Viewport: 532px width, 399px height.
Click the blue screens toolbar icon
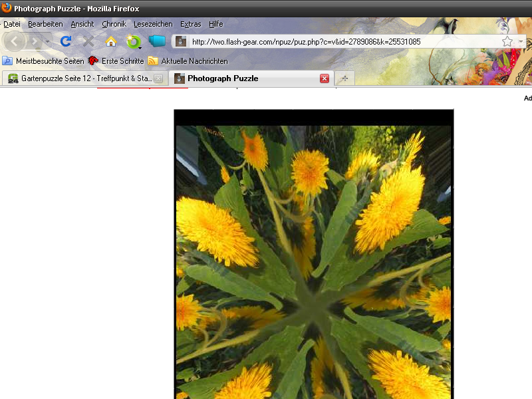click(156, 41)
